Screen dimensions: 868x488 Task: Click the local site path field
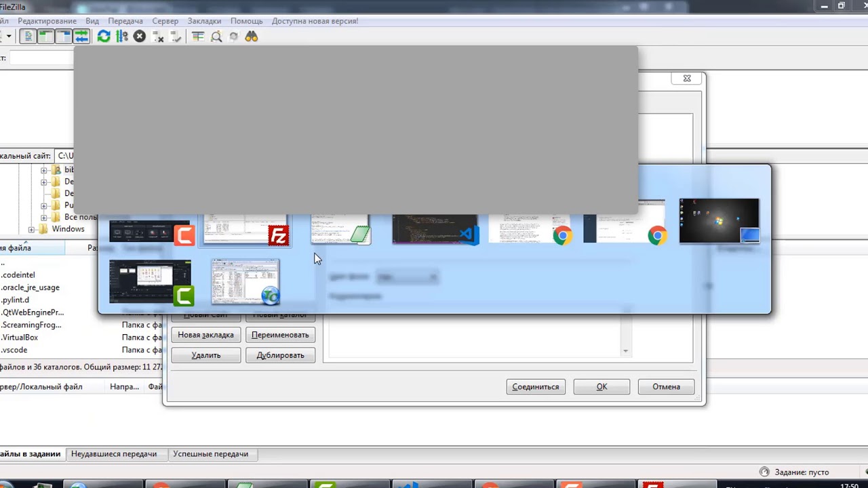click(64, 156)
